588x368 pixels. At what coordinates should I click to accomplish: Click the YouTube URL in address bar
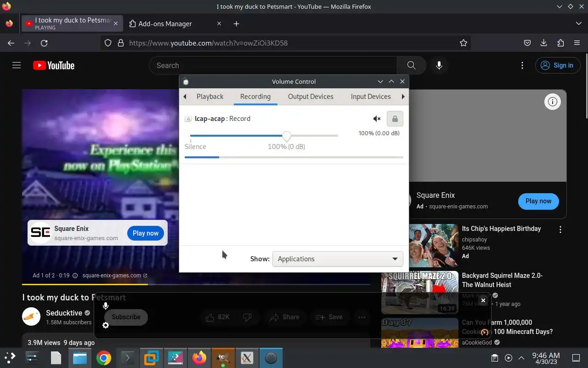209,43
